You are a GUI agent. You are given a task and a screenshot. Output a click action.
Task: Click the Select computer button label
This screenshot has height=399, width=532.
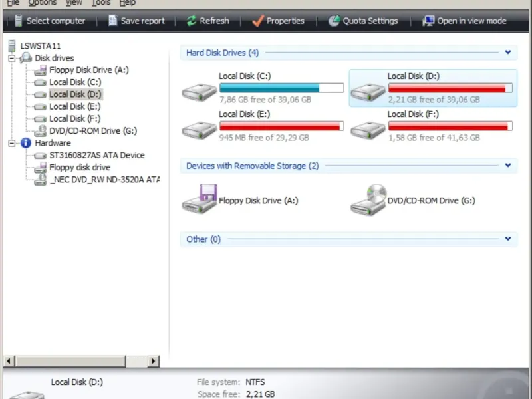click(x=56, y=21)
